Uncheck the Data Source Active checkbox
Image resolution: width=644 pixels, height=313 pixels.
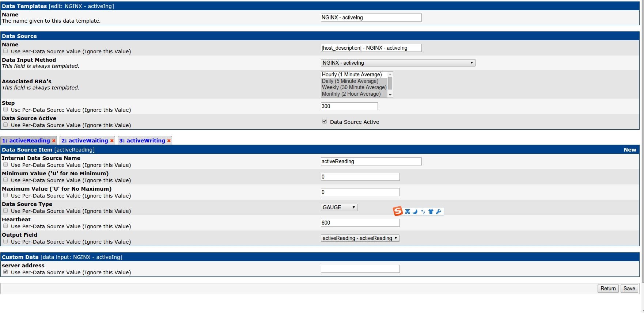pyautogui.click(x=325, y=122)
